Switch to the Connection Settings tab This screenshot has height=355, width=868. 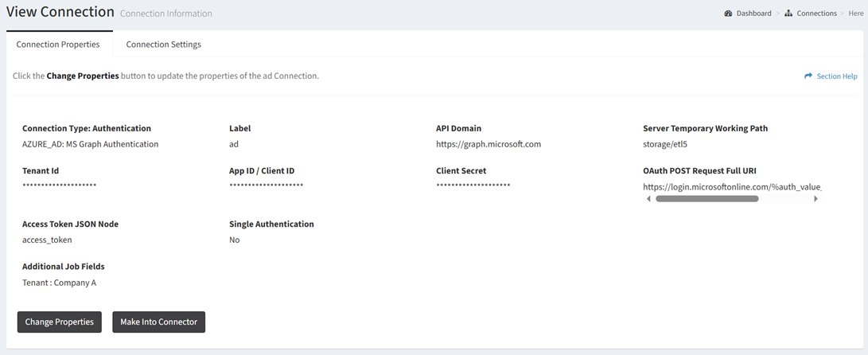pos(163,45)
